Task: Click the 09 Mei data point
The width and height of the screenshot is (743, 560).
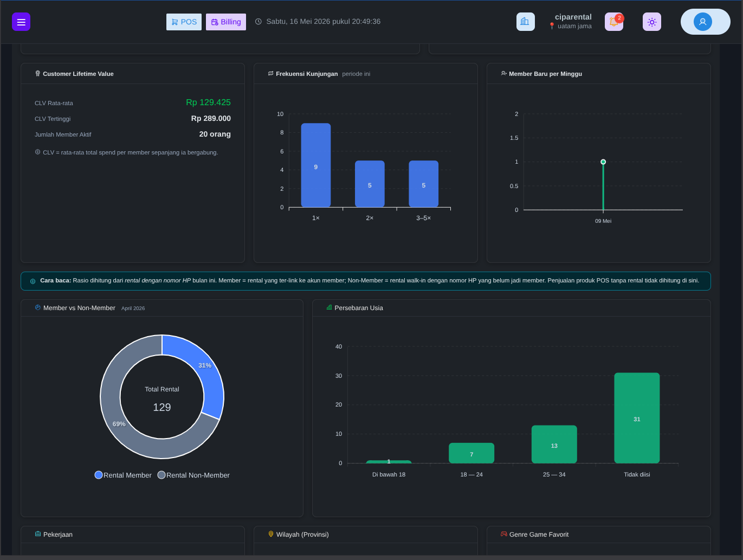Action: coord(603,162)
